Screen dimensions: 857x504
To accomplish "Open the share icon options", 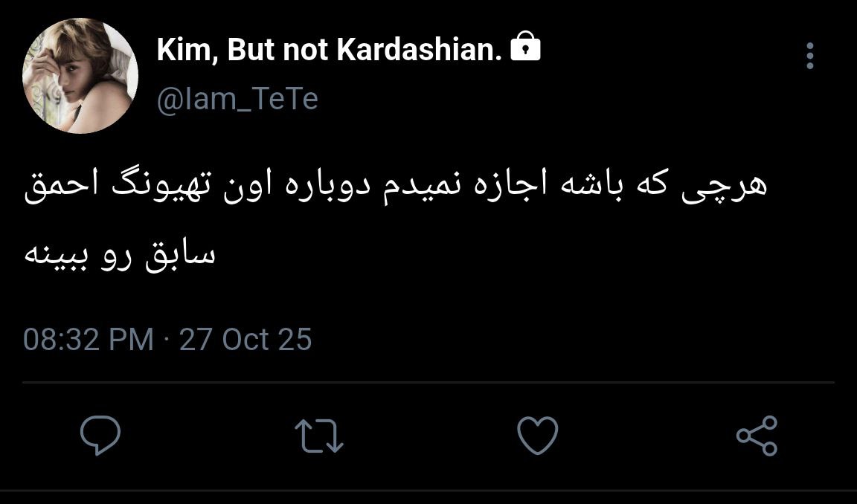I will point(756,436).
